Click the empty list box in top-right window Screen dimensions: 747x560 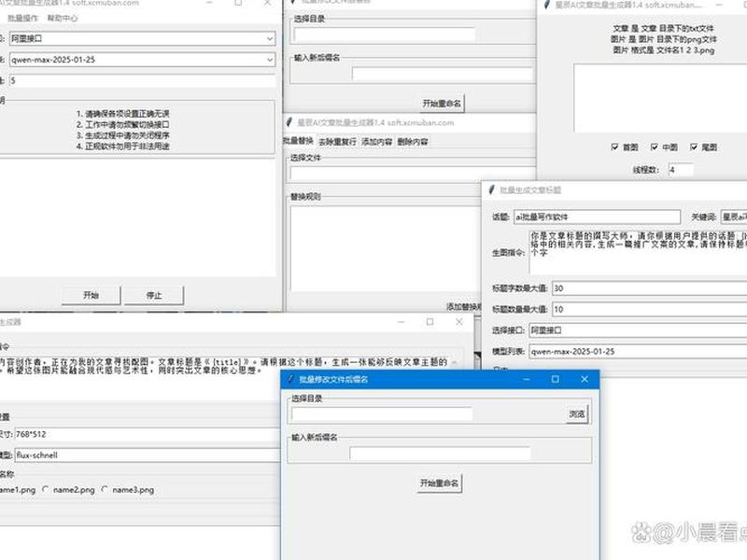tap(660, 98)
